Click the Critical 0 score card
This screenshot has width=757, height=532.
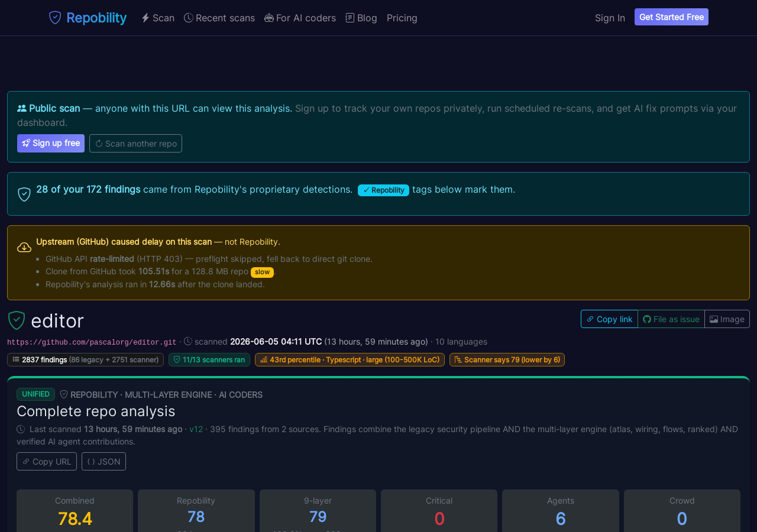439,511
